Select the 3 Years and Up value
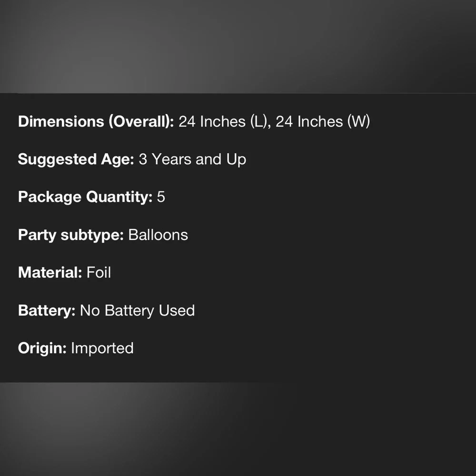The height and width of the screenshot is (476, 476). pyautogui.click(x=192, y=159)
